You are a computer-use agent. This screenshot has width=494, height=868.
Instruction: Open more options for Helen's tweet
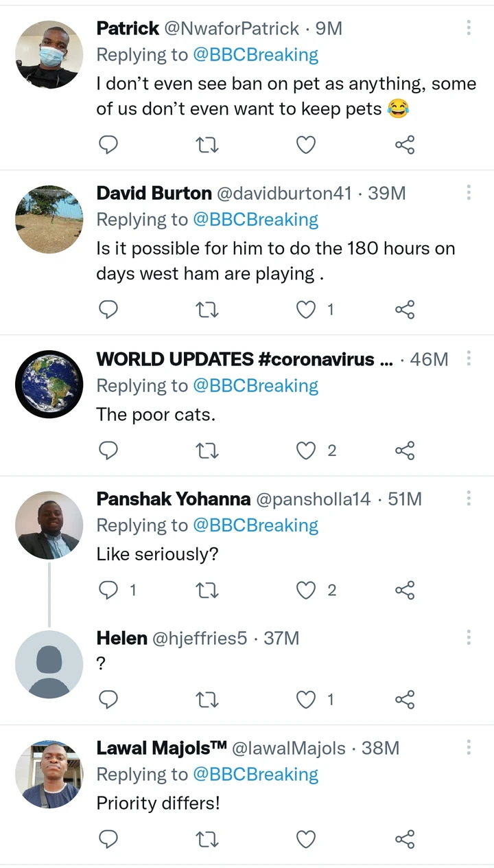[x=469, y=638]
